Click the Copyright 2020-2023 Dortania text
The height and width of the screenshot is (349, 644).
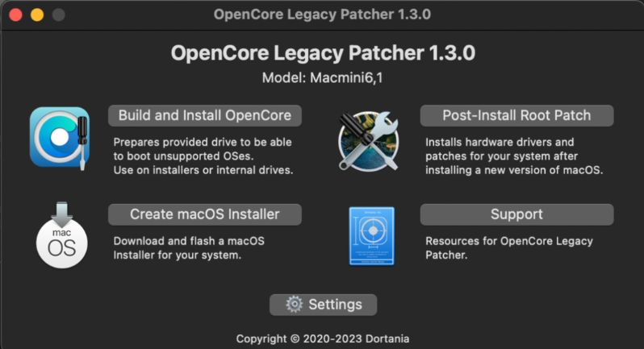323,339
